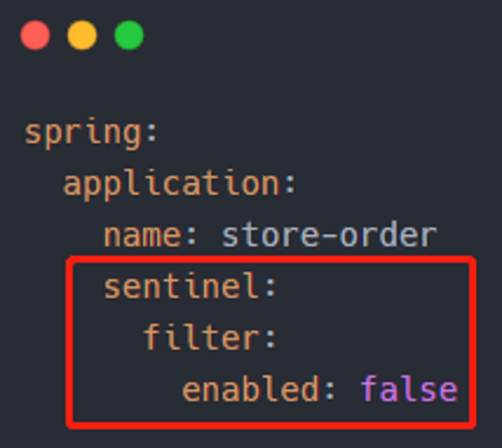This screenshot has height=448, width=502.
Task: Click the red highlight box top border
Action: coord(271,260)
